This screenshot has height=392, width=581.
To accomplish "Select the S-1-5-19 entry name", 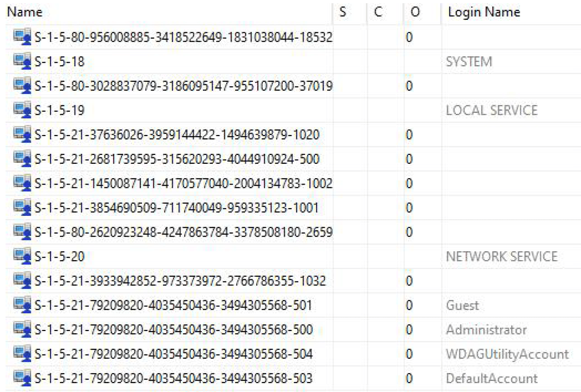I will [60, 110].
